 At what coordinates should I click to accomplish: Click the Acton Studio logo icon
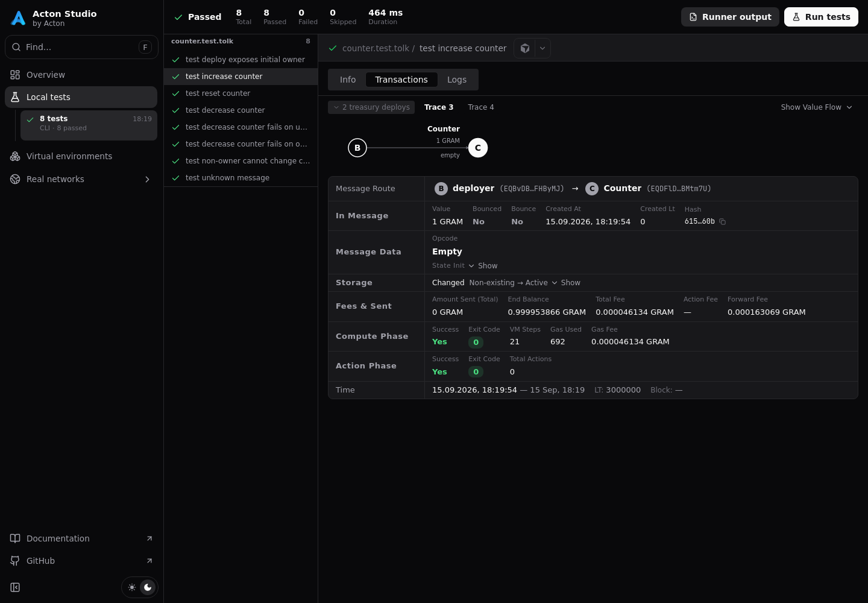click(x=18, y=18)
